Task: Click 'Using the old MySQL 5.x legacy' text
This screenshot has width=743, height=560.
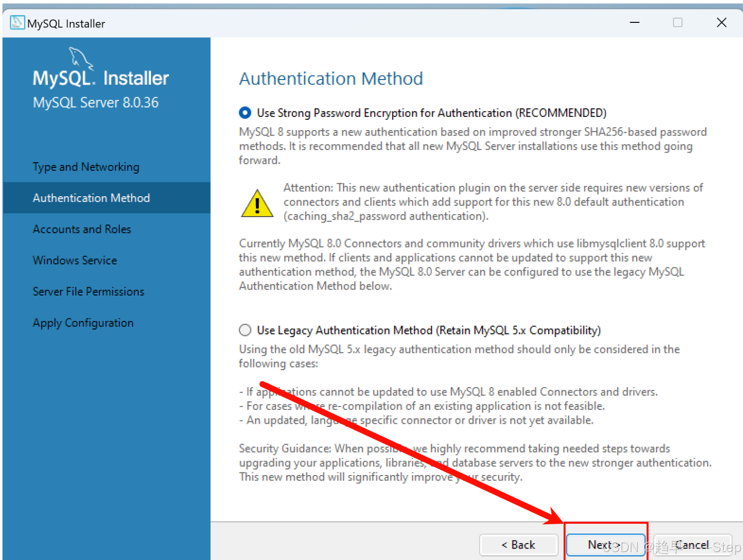Action: [x=459, y=356]
